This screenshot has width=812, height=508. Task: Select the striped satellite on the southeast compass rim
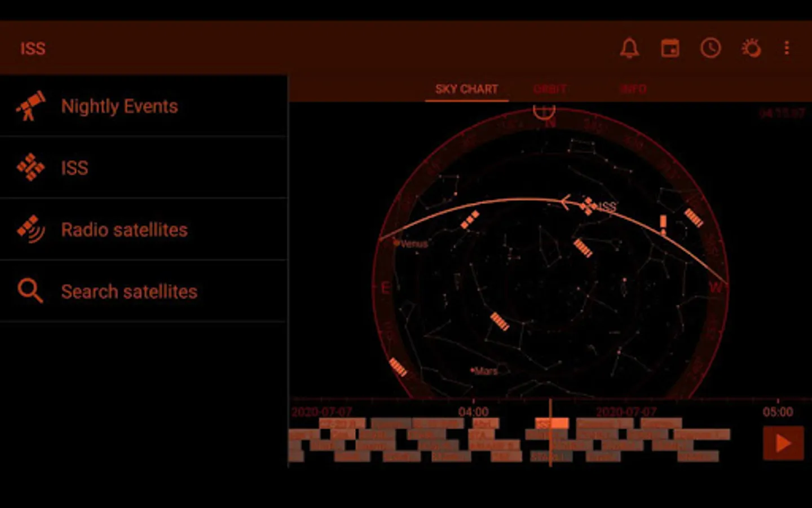pos(398,367)
